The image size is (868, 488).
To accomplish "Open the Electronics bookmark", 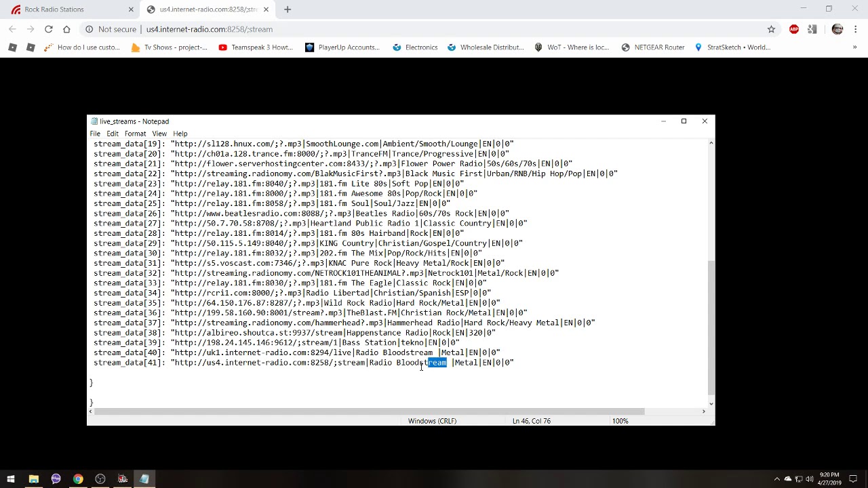I will (x=415, y=47).
